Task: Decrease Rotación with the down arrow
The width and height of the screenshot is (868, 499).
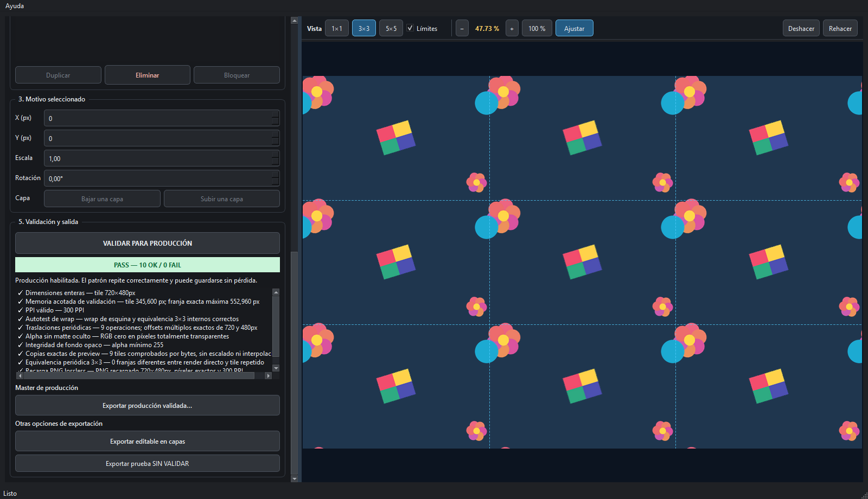Action: 276,182
